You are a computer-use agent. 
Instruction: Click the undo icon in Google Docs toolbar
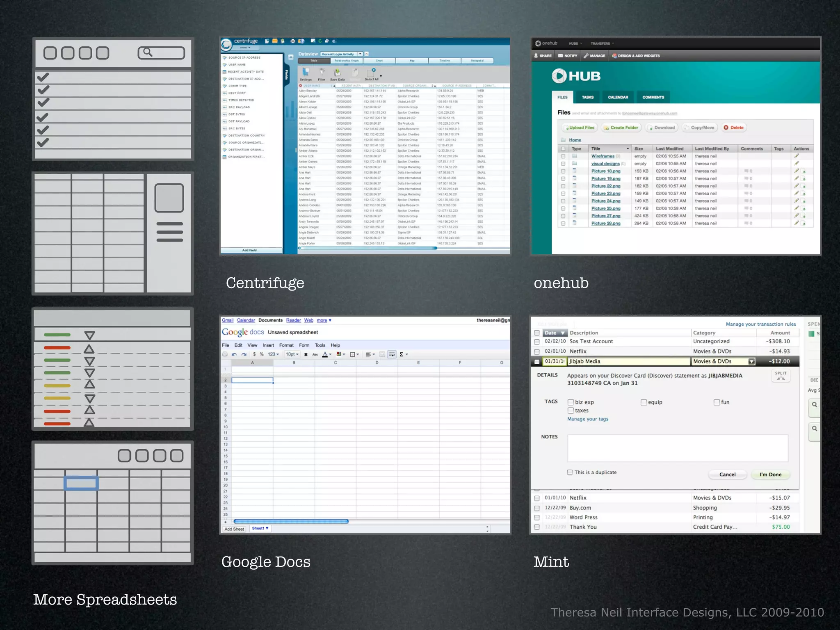click(x=234, y=354)
